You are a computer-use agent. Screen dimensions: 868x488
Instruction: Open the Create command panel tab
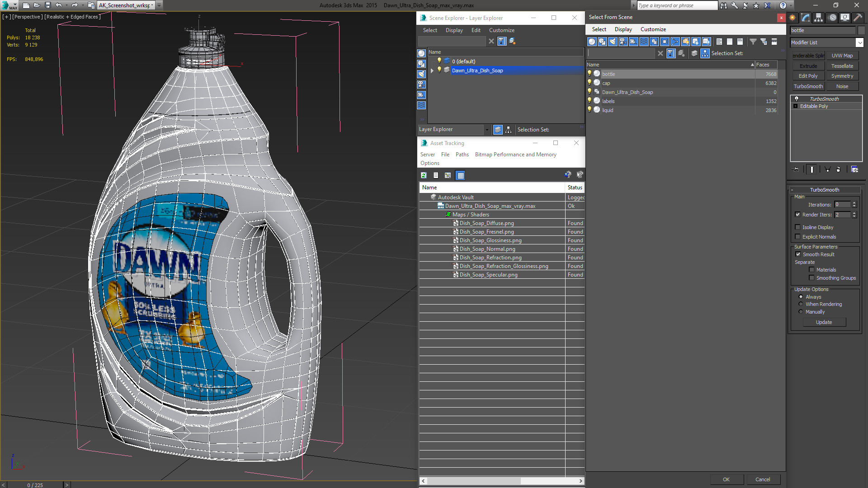793,18
